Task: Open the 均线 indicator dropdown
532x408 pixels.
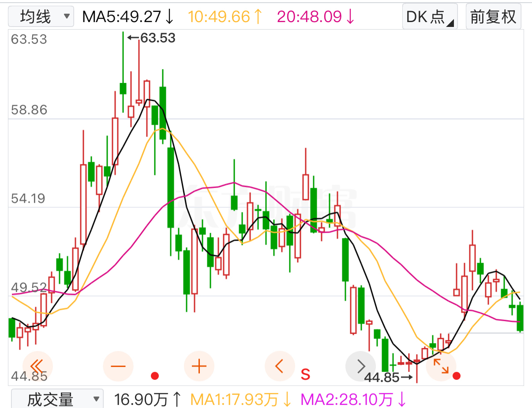Action: pos(41,17)
